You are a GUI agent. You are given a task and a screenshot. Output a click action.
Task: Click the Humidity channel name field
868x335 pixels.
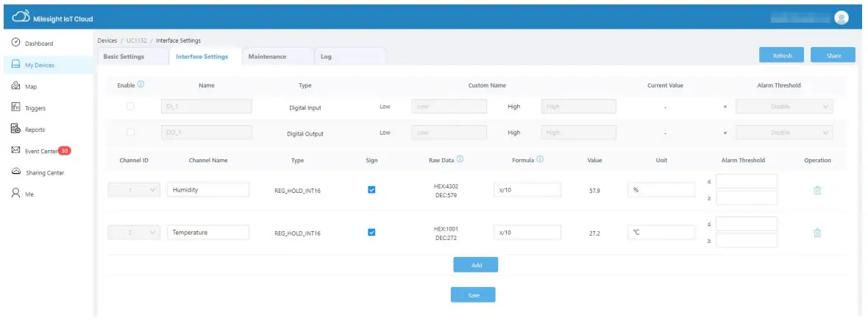(x=208, y=189)
